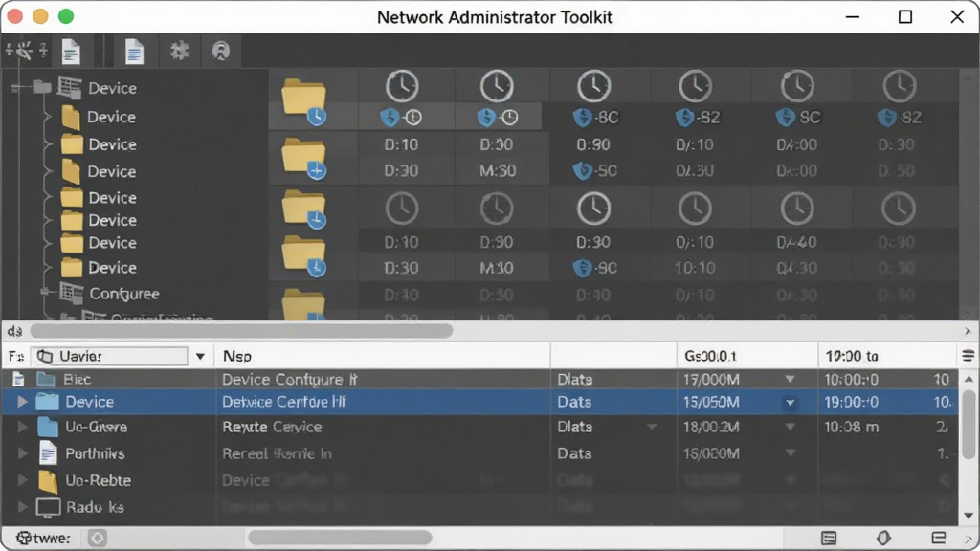Screen dimensions: 980x551
Task: Open the list panel icon in status bar
Action: tap(829, 538)
